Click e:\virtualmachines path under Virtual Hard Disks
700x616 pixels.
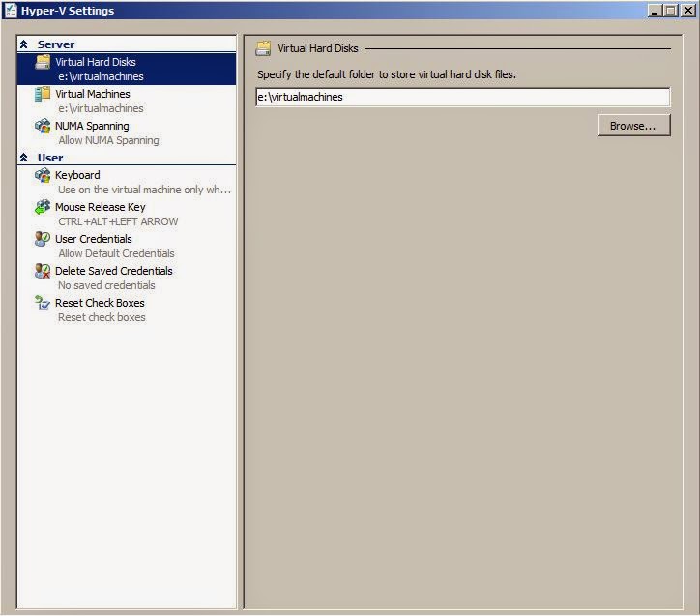[x=101, y=76]
